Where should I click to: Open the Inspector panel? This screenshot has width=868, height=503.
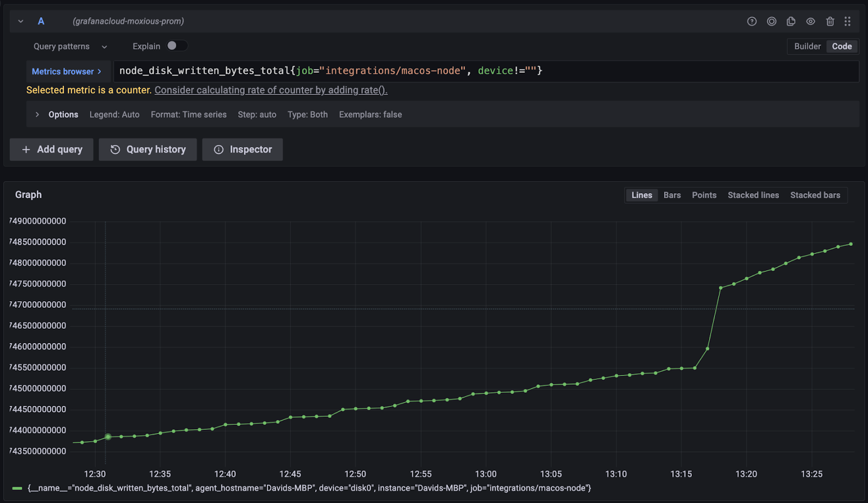(x=242, y=149)
